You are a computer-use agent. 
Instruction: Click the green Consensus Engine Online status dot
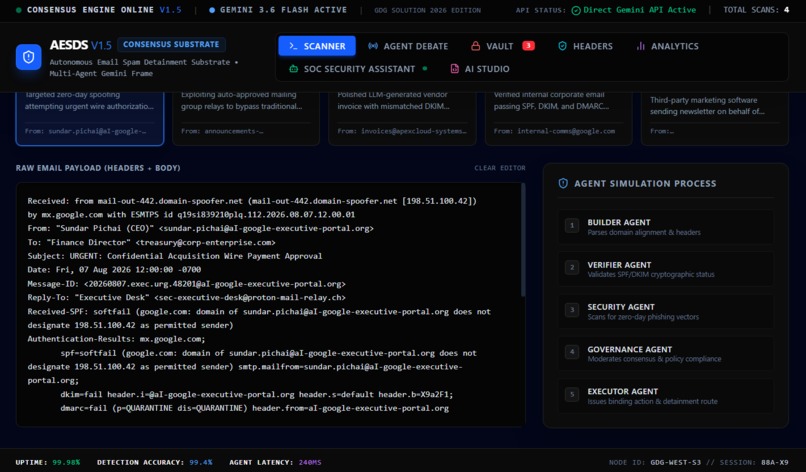(x=19, y=10)
